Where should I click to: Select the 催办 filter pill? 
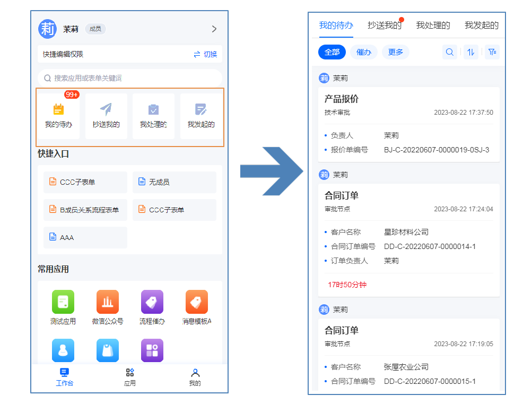point(364,52)
